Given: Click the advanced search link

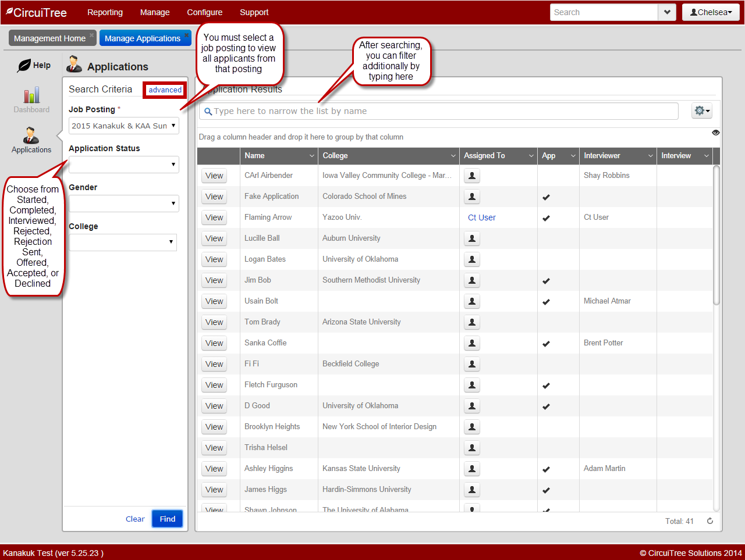Looking at the screenshot, I should click(165, 90).
